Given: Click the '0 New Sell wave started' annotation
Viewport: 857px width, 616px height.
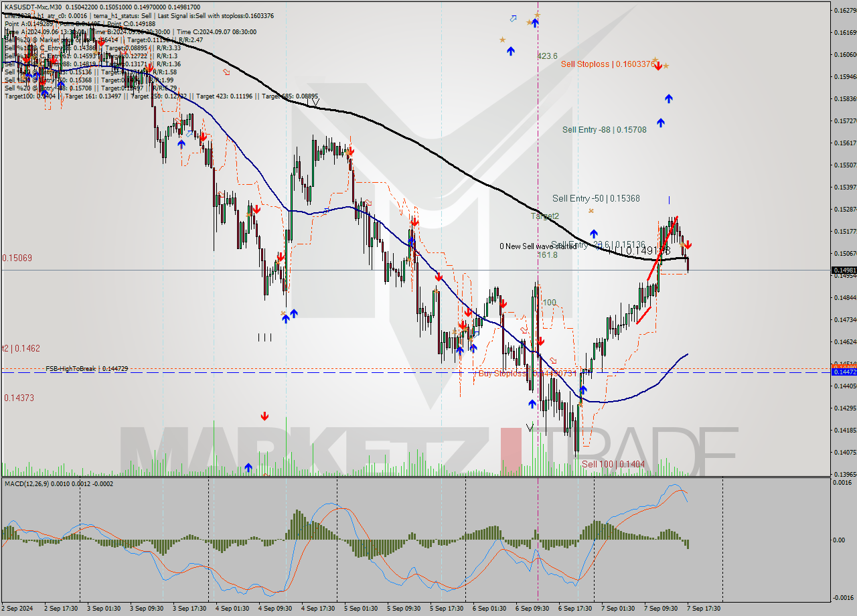Looking at the screenshot, I should point(538,246).
